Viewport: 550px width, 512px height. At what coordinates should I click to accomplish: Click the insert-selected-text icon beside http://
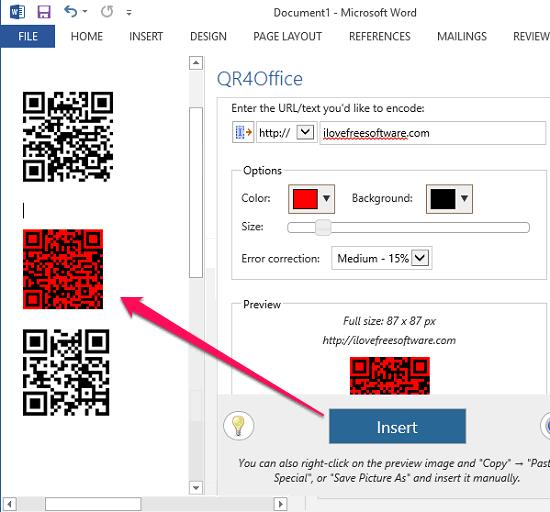243,132
